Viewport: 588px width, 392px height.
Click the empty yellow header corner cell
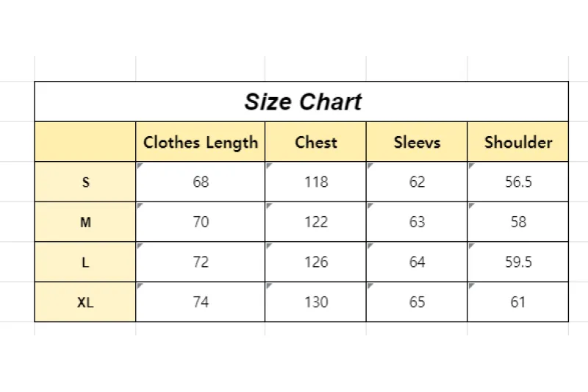[85, 142]
